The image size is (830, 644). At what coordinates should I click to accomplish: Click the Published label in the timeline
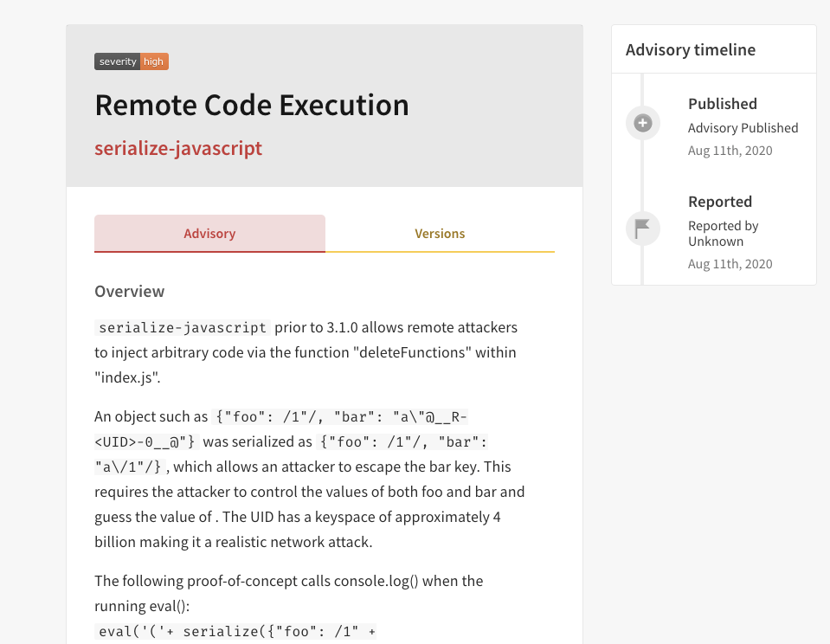(x=722, y=104)
